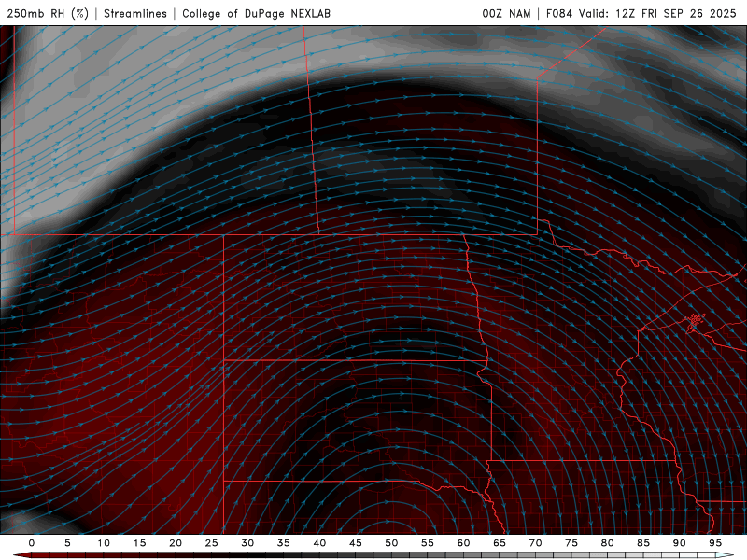The height and width of the screenshot is (560, 747).
Task: Click the '75' value on color scale
Action: pos(571,543)
